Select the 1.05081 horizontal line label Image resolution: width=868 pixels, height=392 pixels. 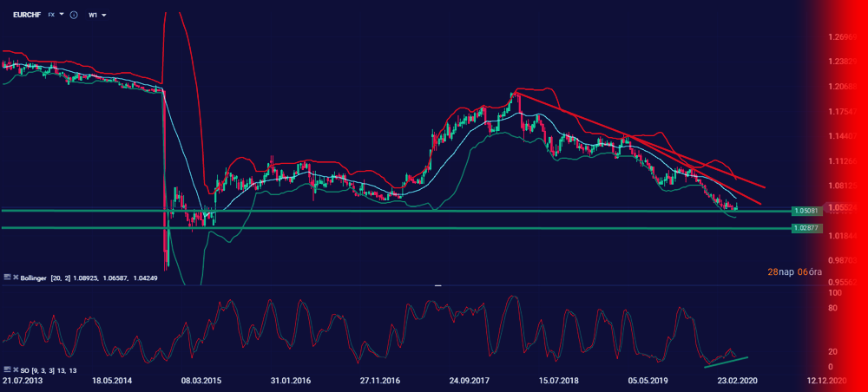pyautogui.click(x=806, y=211)
